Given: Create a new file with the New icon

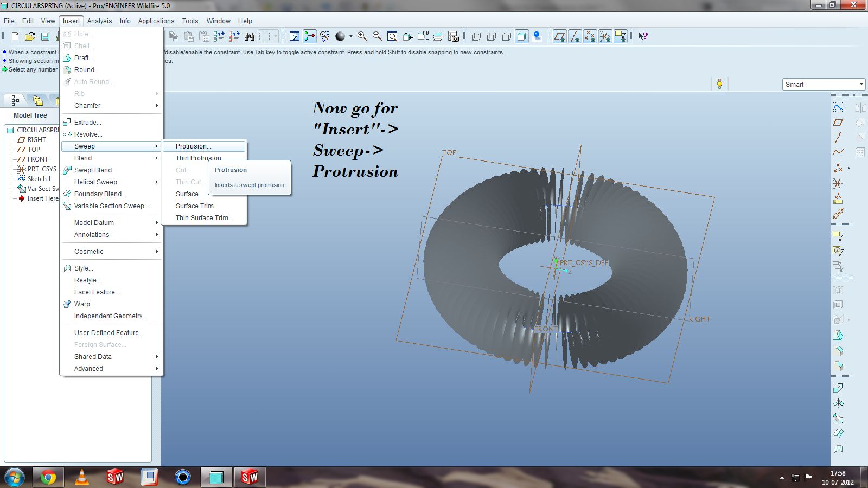Looking at the screenshot, I should click(15, 36).
